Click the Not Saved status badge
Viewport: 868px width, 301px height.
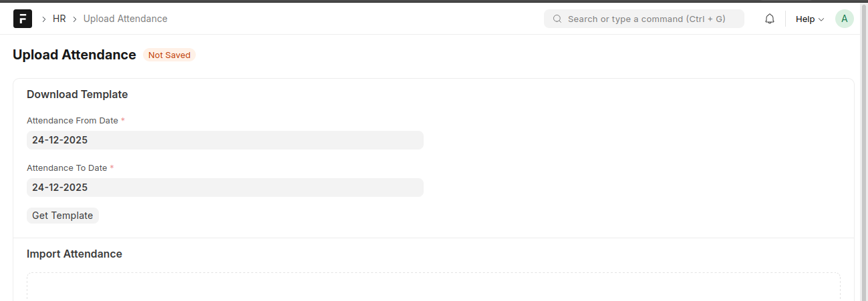pos(169,55)
